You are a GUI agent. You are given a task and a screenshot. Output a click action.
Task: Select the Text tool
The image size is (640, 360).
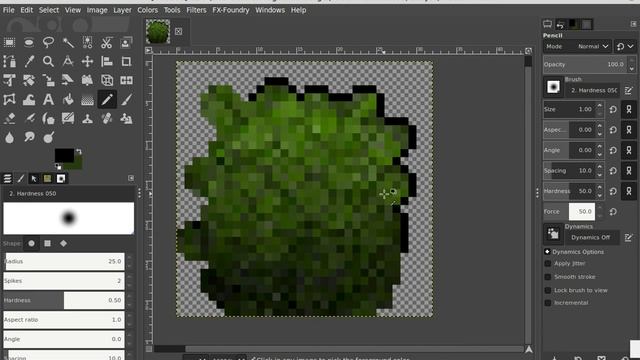coord(48,100)
